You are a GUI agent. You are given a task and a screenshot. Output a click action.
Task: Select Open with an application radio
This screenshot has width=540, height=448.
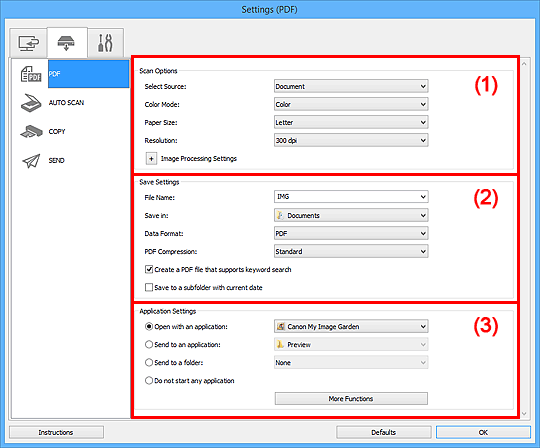(149, 326)
